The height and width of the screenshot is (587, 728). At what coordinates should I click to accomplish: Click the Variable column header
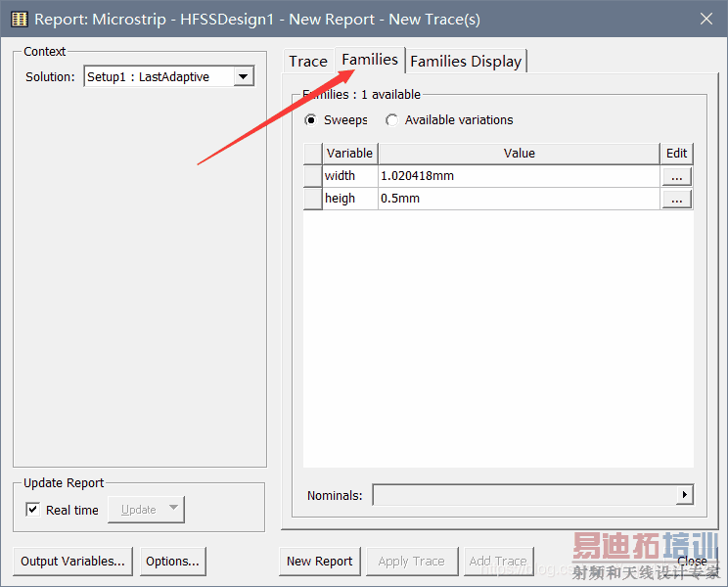(x=349, y=154)
